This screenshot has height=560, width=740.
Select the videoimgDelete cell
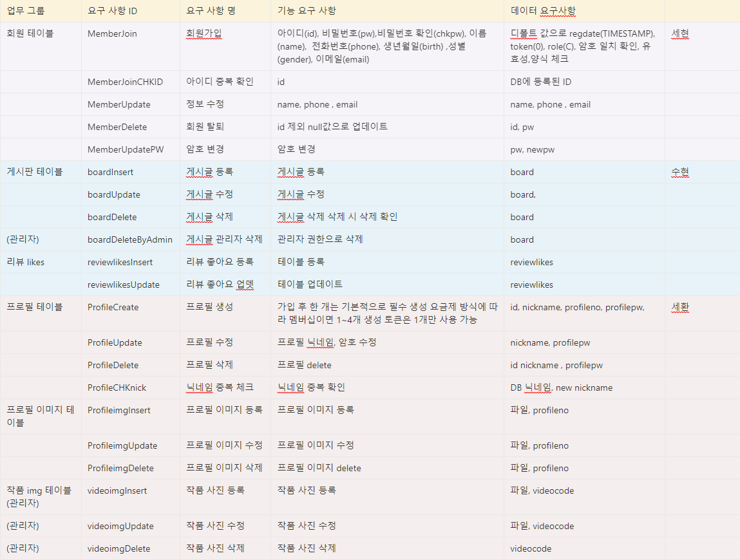130,548
